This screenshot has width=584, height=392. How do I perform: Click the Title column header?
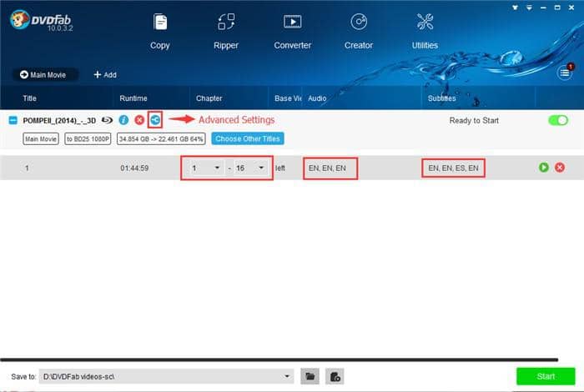pos(29,98)
